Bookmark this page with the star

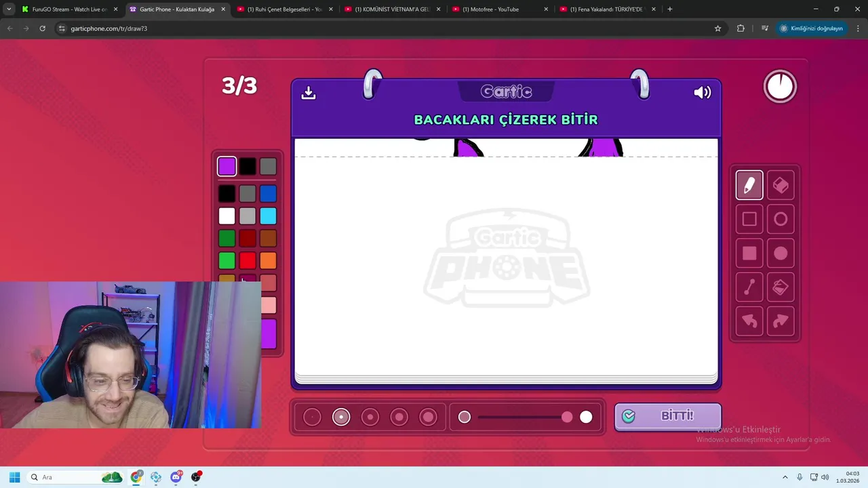coord(717,28)
